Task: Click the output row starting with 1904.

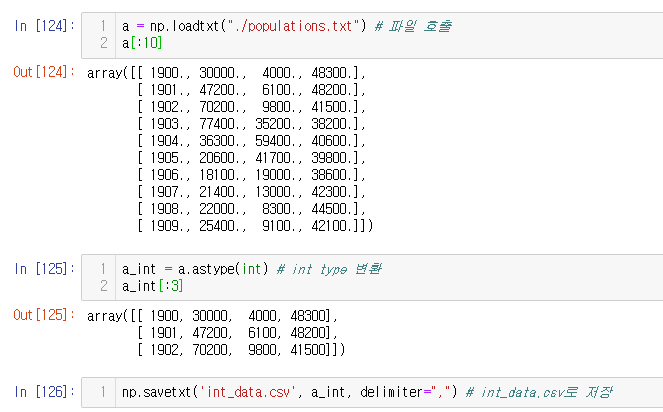Action: coord(252,140)
